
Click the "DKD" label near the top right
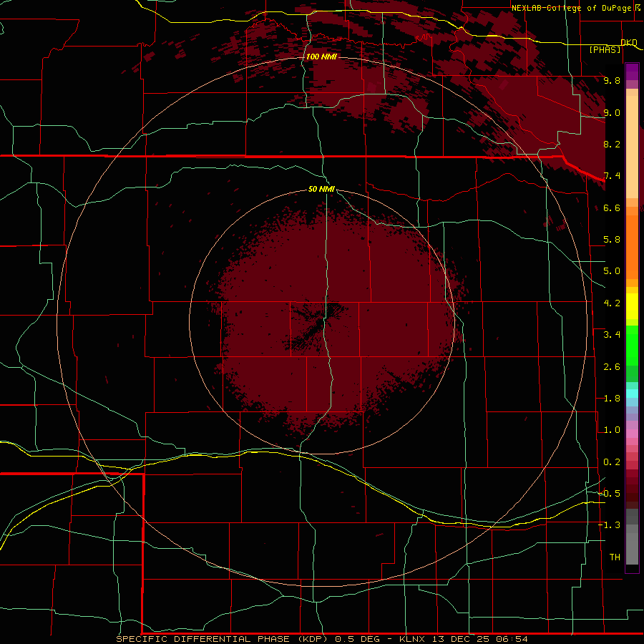(629, 42)
